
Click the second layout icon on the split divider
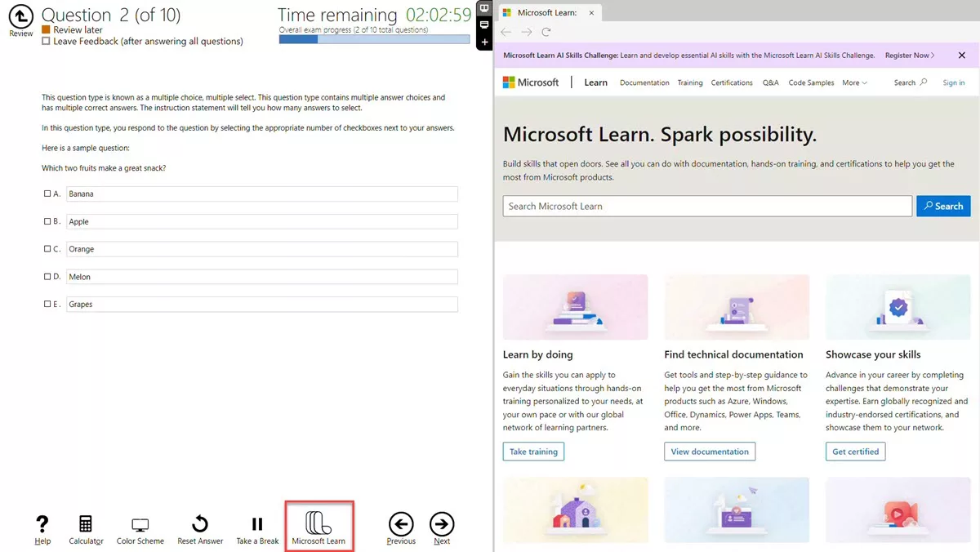(484, 24)
